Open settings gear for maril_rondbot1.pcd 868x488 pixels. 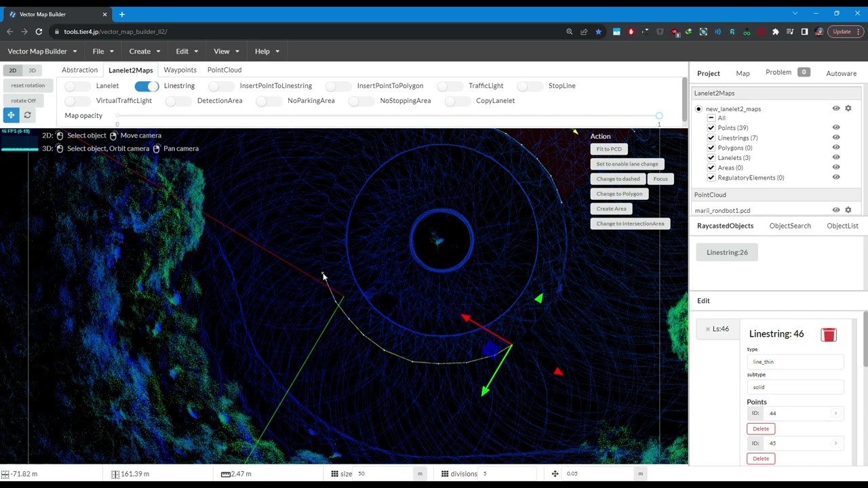click(x=848, y=210)
